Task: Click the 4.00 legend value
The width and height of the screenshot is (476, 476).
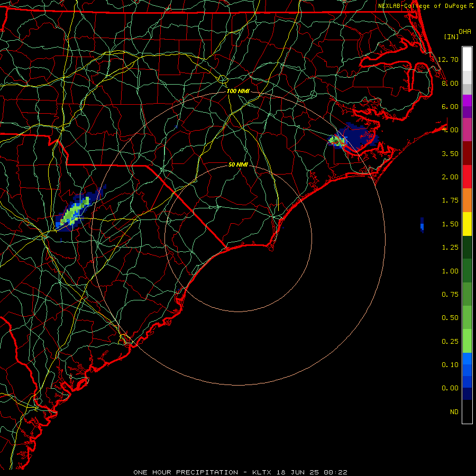Action: tap(450, 130)
